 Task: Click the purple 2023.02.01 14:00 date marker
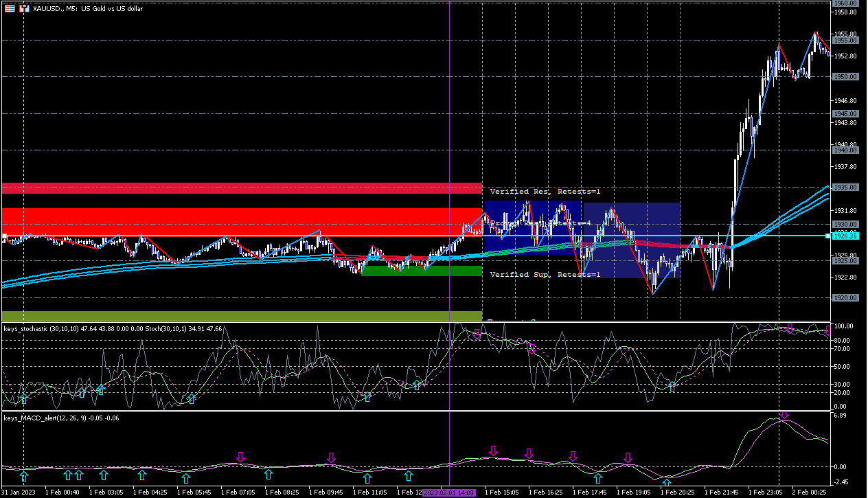tap(450, 493)
